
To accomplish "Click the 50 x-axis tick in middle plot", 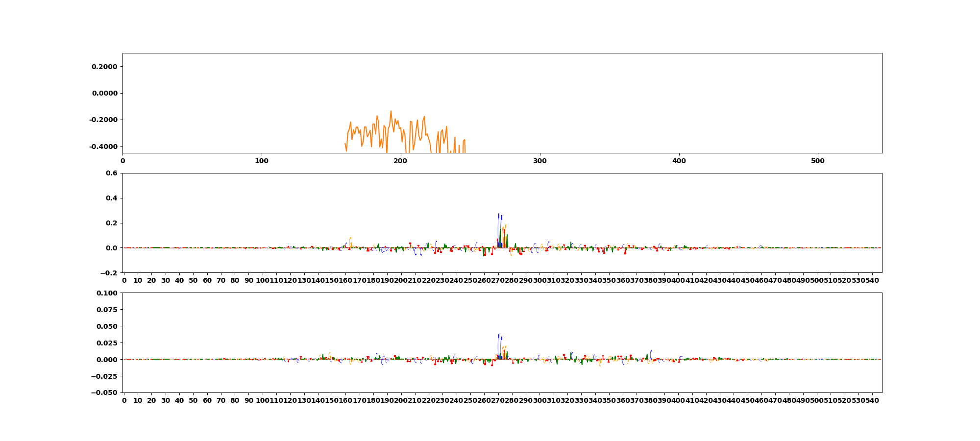I will pos(194,280).
